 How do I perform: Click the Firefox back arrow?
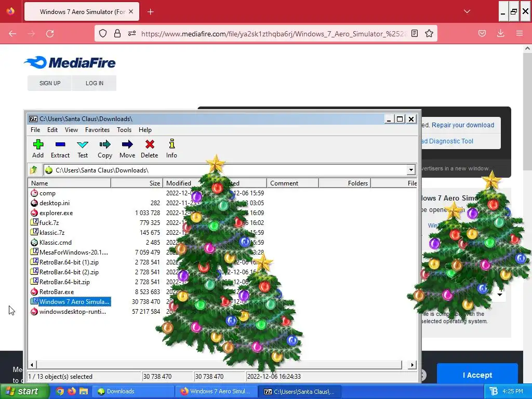12,33
